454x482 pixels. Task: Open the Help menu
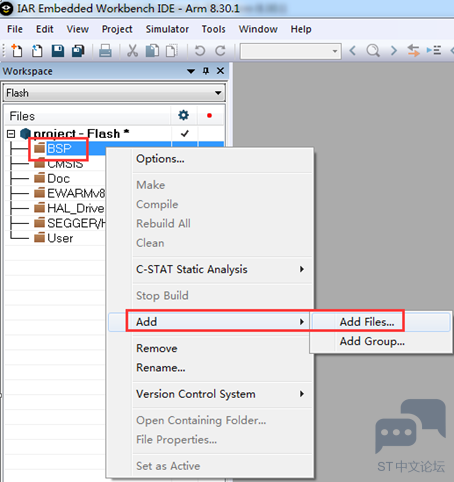[301, 29]
